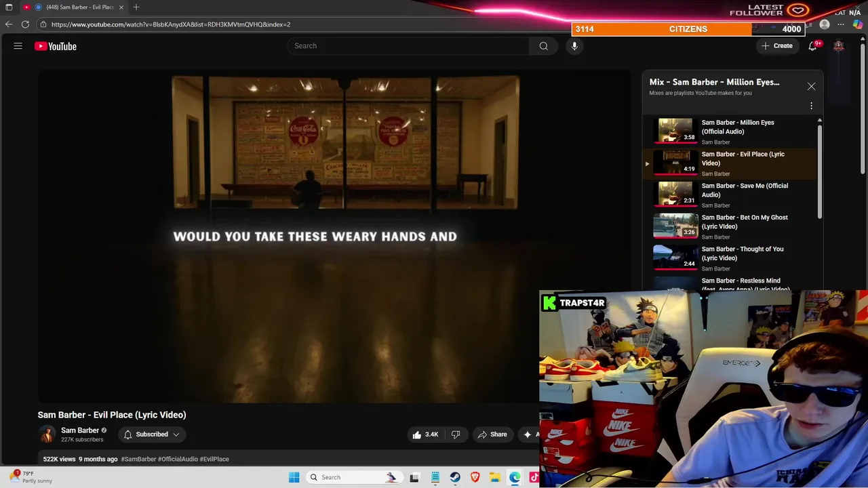
Task: Dislike the Evil Place video
Action: (456, 434)
